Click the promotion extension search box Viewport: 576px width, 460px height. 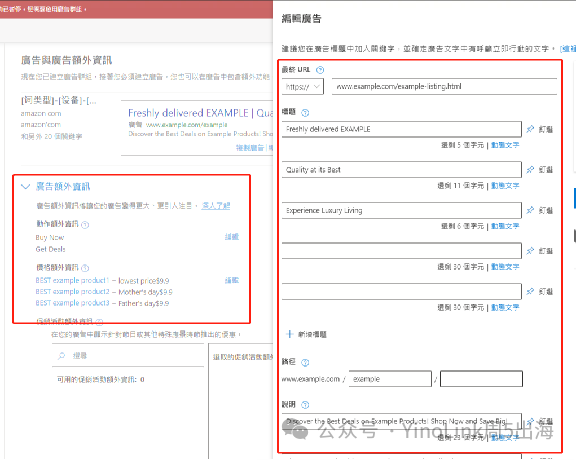tap(128, 356)
